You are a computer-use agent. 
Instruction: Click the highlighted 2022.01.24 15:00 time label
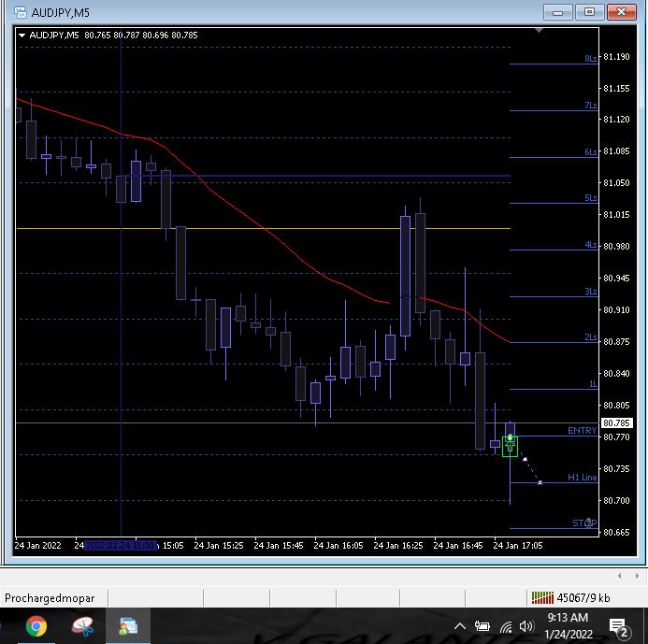pyautogui.click(x=121, y=545)
